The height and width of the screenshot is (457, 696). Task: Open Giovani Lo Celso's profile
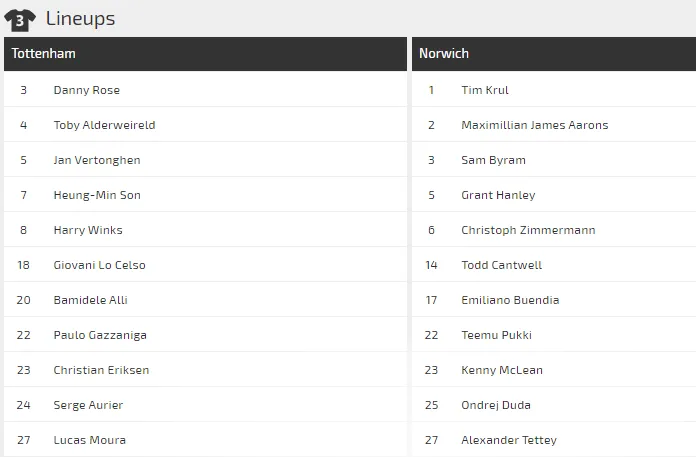[x=99, y=265]
